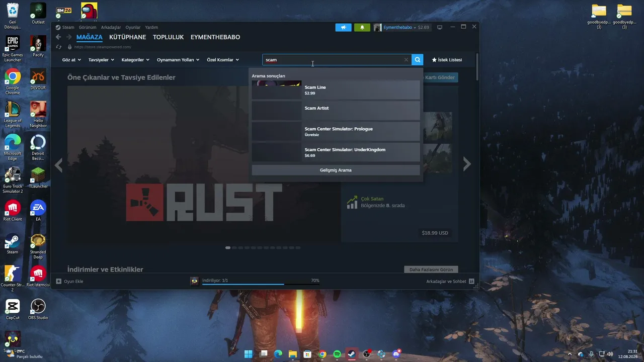Open the Arkadaşlar menu
Image resolution: width=644 pixels, height=362 pixels.
pos(111,28)
